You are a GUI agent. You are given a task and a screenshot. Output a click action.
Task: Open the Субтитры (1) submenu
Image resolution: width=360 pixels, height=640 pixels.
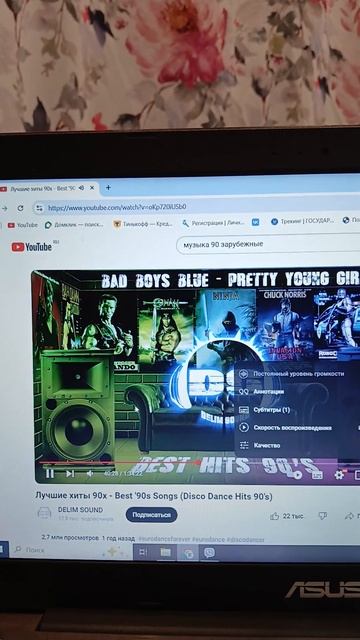point(297,410)
